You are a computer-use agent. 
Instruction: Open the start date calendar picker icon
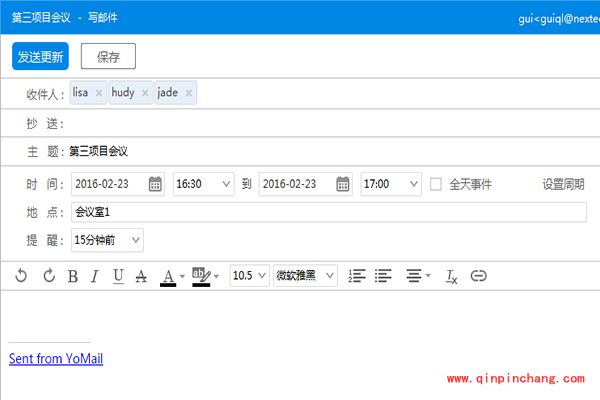(155, 184)
